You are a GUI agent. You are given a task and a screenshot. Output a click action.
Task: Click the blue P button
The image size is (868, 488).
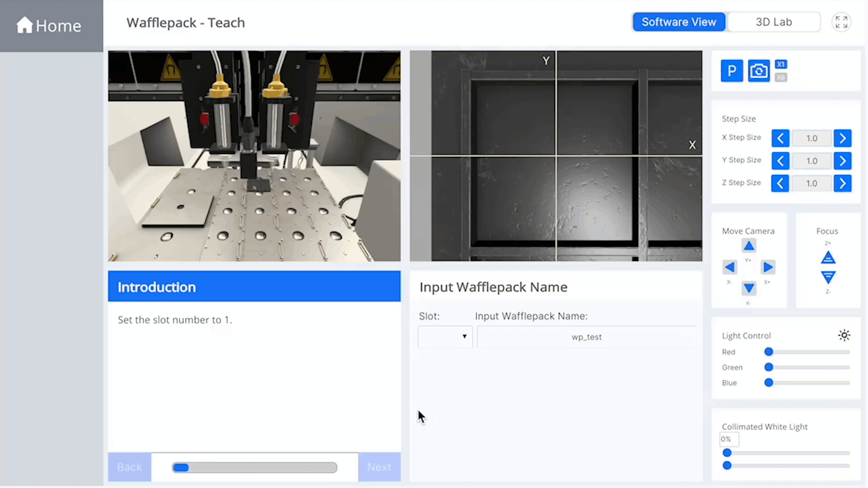click(x=731, y=71)
